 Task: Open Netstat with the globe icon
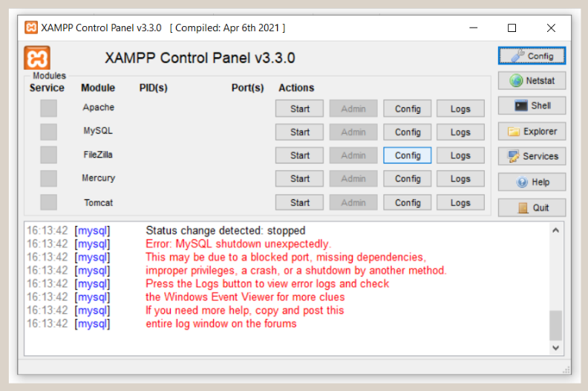[532, 80]
